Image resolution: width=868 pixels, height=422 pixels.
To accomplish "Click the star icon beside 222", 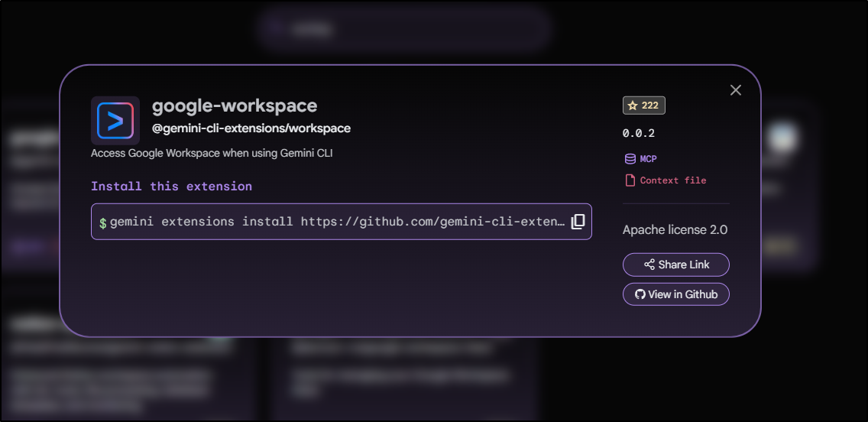I will click(x=632, y=105).
